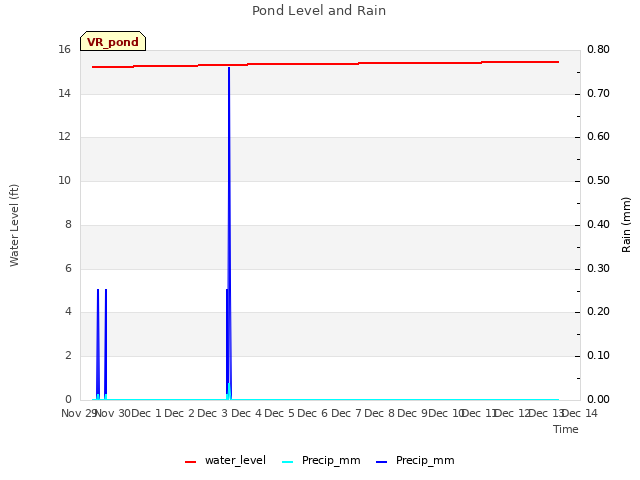
Task: Click the red water_level legend swatch
Action: tap(191, 462)
